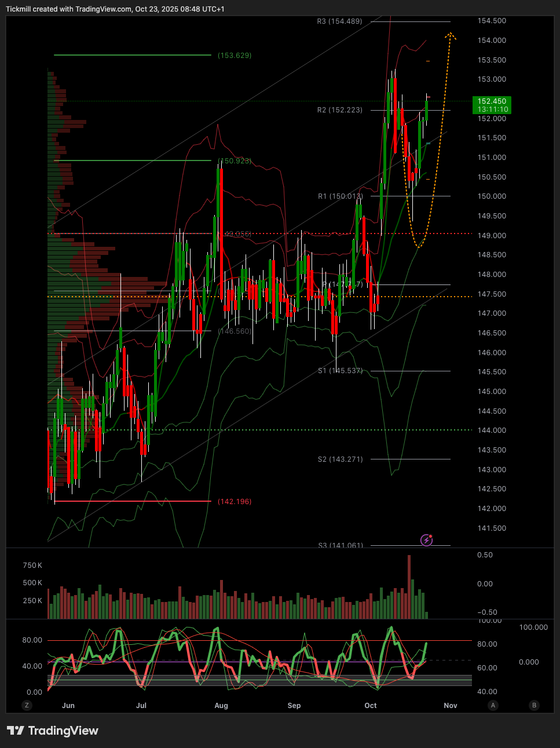The height and width of the screenshot is (748, 560).
Task: Click the Oct label on the time axis
Action: pos(371,706)
